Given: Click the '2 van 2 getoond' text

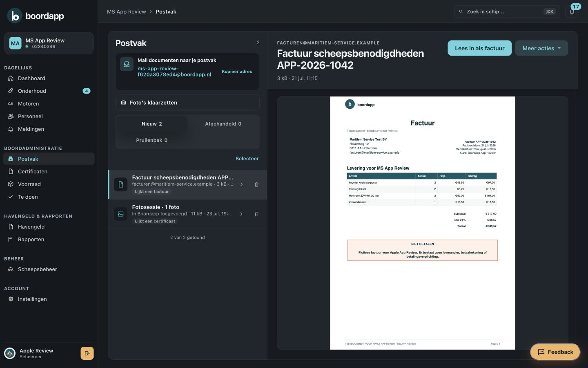Looking at the screenshot, I should tap(187, 238).
